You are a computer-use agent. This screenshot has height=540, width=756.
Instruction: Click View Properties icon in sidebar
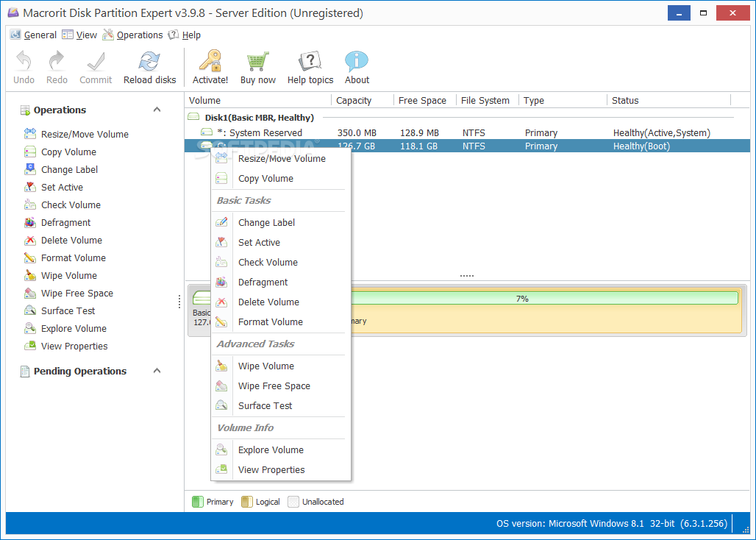[x=30, y=346]
